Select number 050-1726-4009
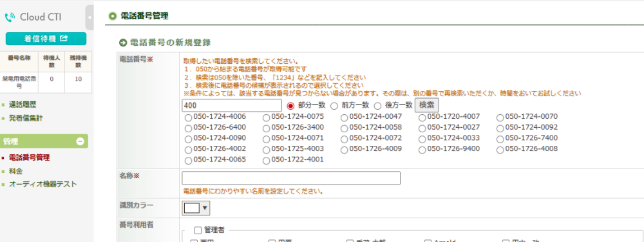Image resolution: width=644 pixels, height=242 pixels. (x=344, y=150)
